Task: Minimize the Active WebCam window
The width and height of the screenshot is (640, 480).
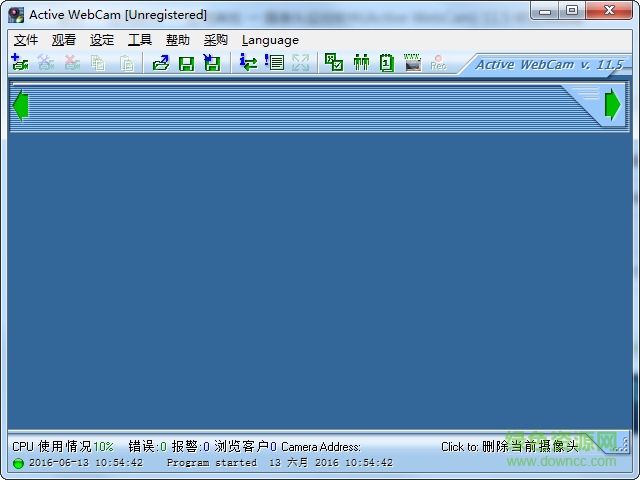Action: tap(544, 11)
